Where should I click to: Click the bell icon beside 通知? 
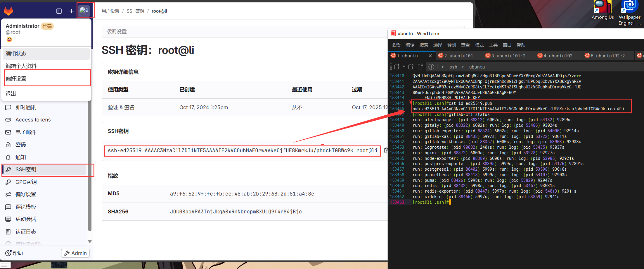tap(8, 157)
